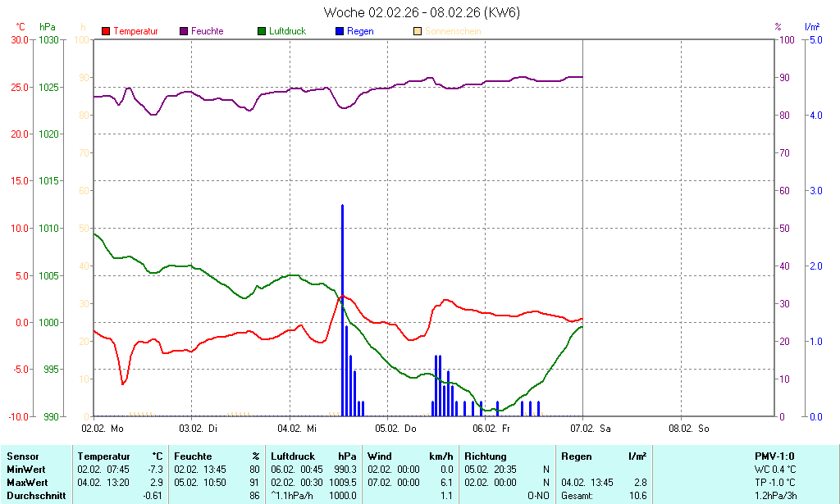The image size is (840, 504).
Task: Click the purple Feuchte legend swatch
Action: coord(184,31)
